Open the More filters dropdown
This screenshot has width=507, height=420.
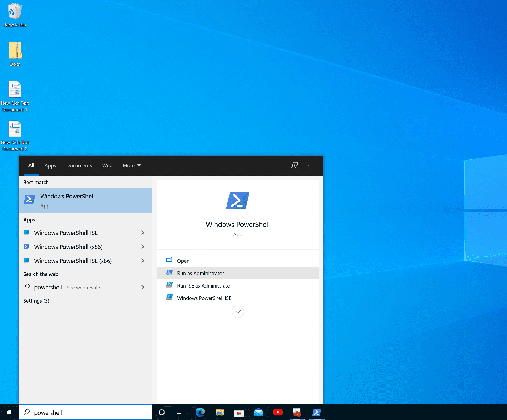(131, 165)
